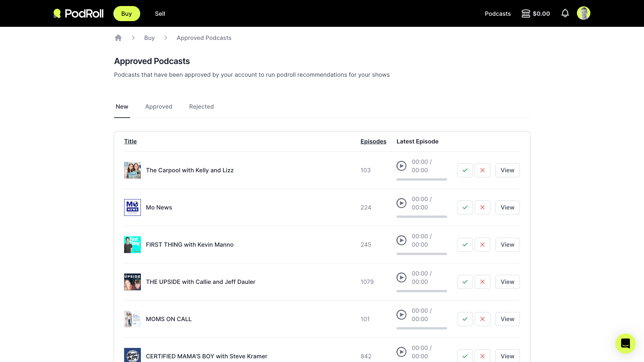
Task: Go to home via breadcrumb icon
Action: (x=118, y=38)
